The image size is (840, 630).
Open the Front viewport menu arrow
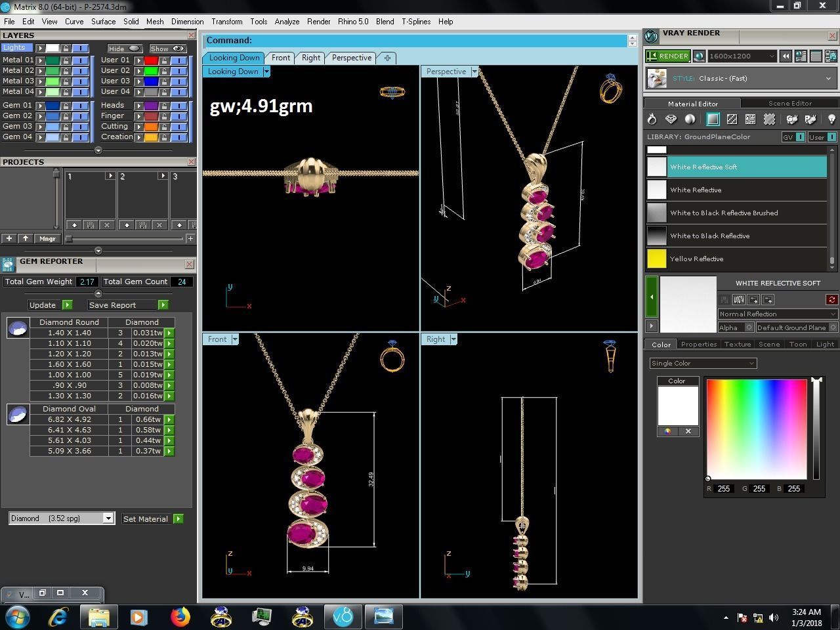[235, 339]
